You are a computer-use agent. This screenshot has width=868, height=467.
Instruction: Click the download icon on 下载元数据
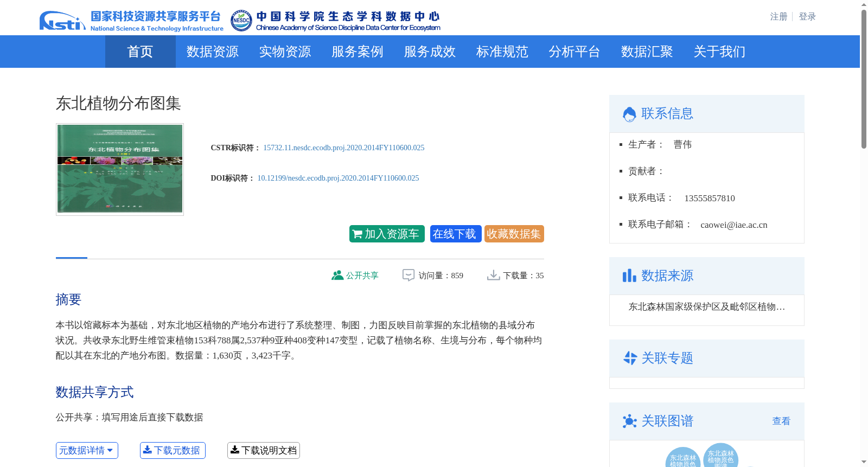point(148,450)
